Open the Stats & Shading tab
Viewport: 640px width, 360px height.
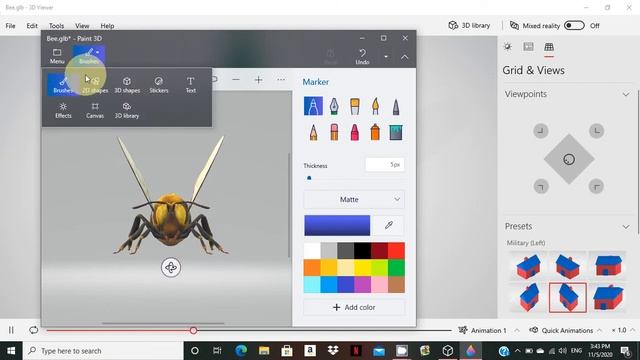click(x=529, y=47)
